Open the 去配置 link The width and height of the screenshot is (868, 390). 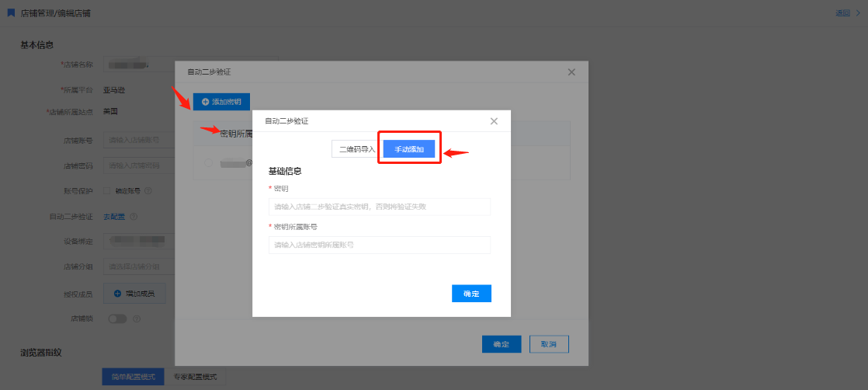(114, 217)
